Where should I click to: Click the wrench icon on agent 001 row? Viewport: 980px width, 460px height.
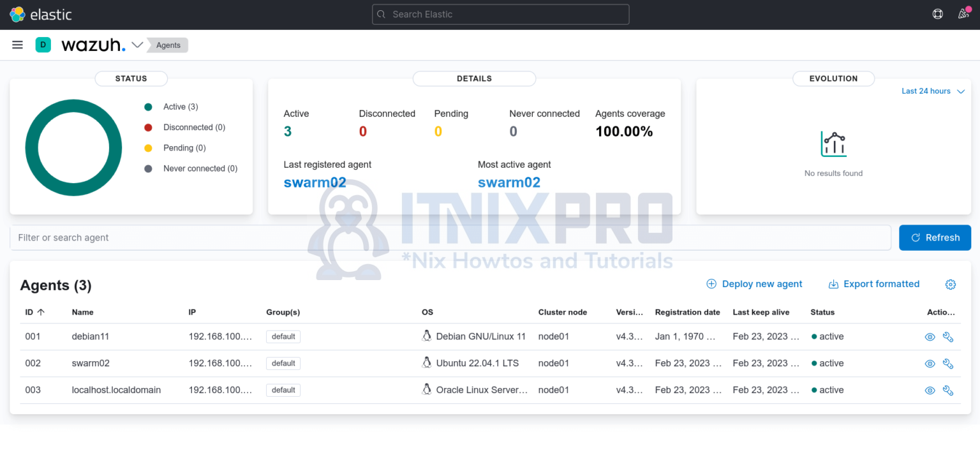[948, 336]
